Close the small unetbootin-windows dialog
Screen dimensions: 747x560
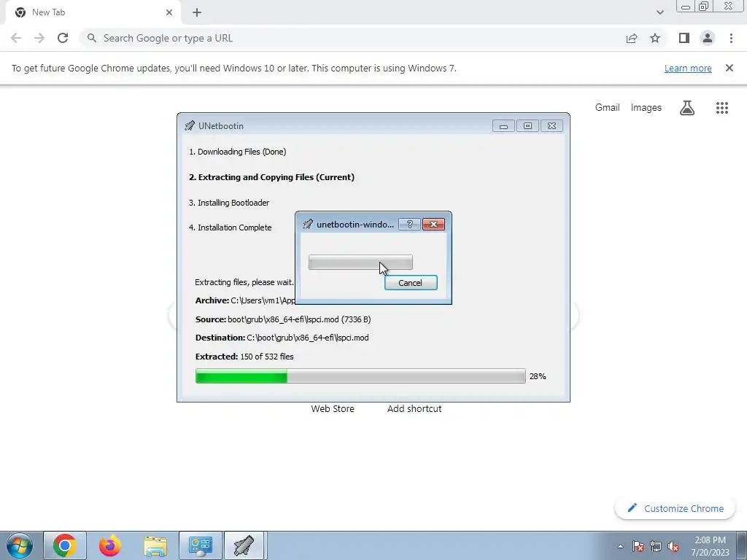pyautogui.click(x=433, y=225)
